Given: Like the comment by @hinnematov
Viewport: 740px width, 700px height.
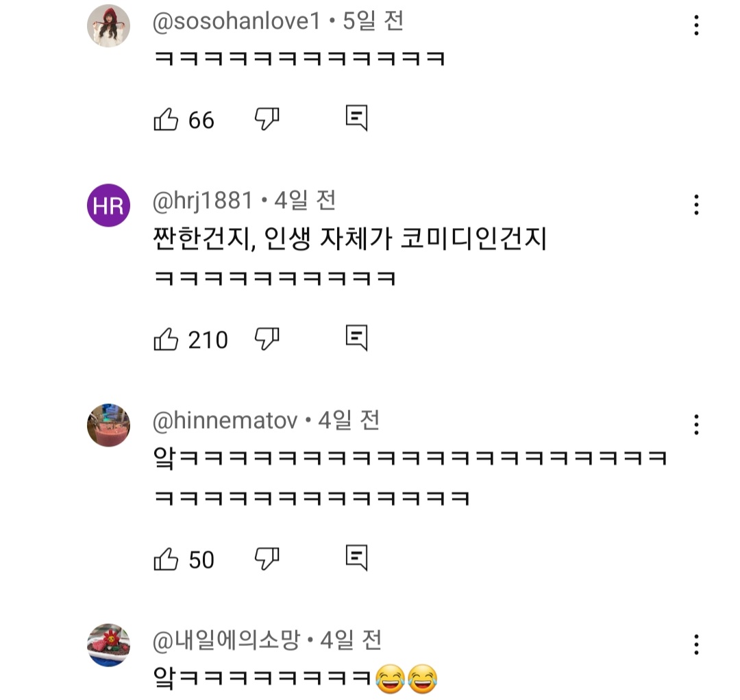Looking at the screenshot, I should [166, 560].
